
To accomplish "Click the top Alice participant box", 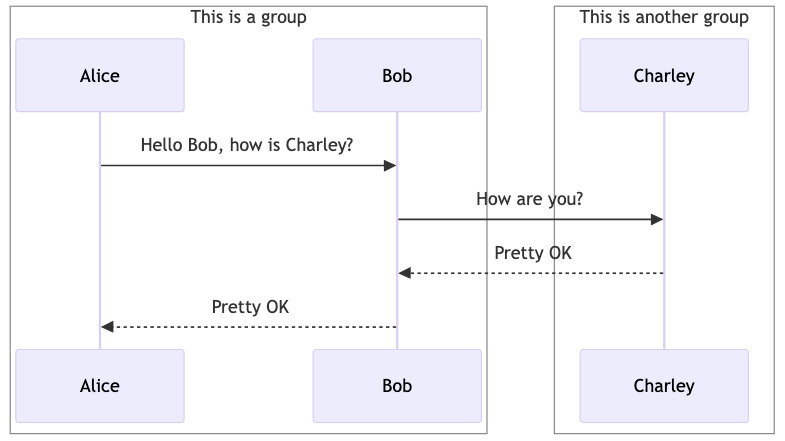I will [100, 75].
